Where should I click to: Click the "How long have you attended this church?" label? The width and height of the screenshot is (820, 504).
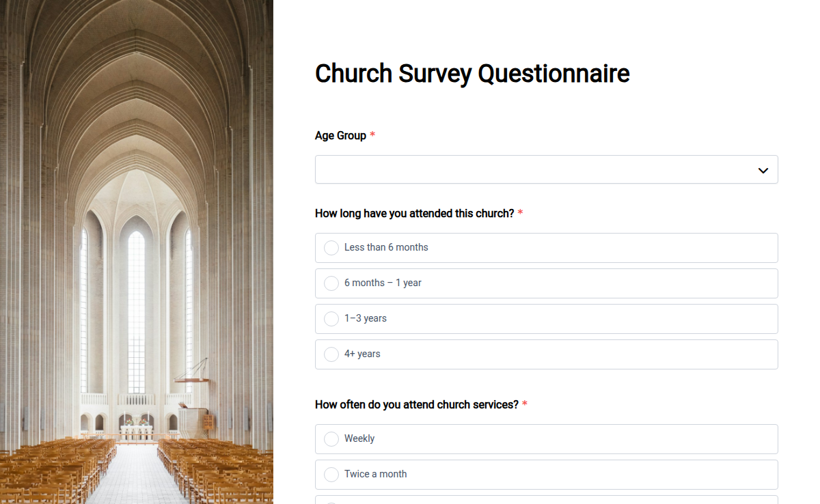[x=414, y=213]
